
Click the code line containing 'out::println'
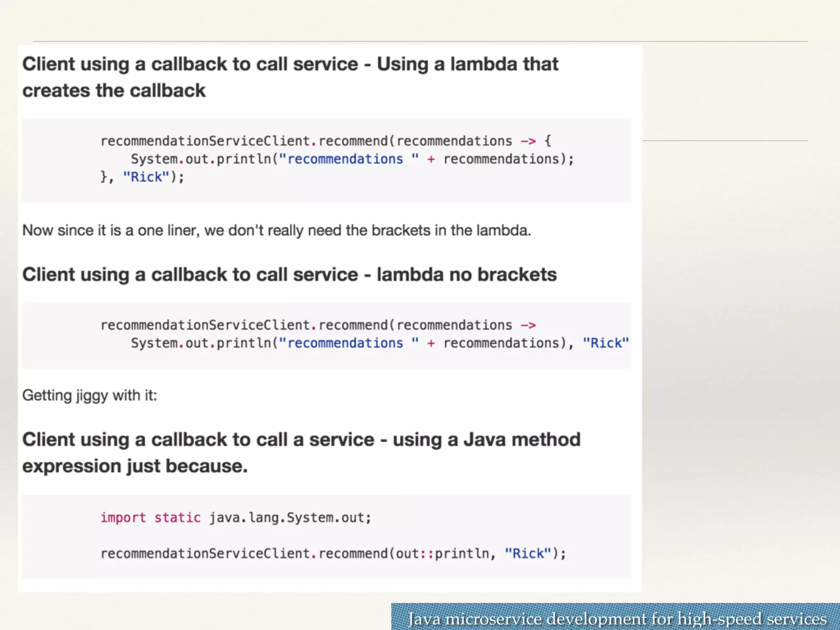click(x=333, y=554)
